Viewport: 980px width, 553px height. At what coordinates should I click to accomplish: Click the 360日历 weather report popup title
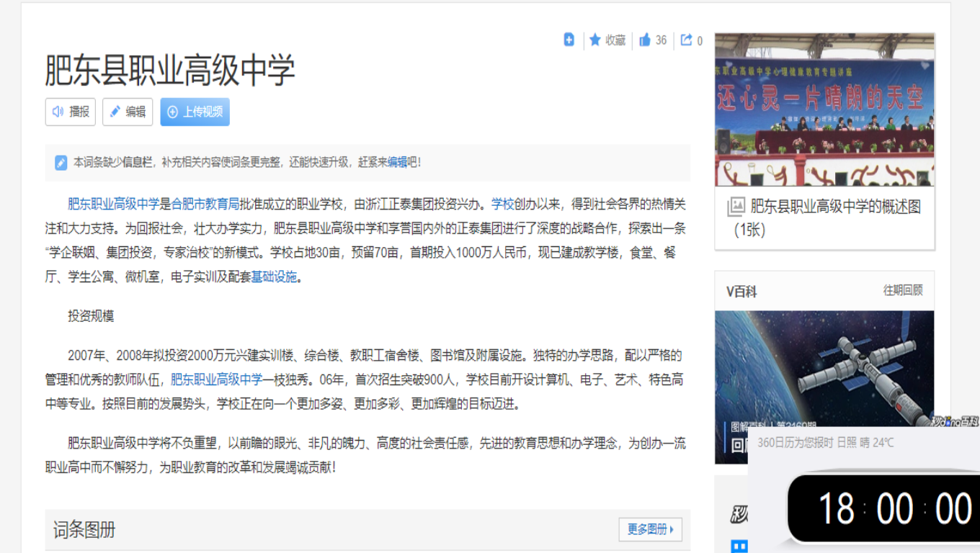point(826,443)
